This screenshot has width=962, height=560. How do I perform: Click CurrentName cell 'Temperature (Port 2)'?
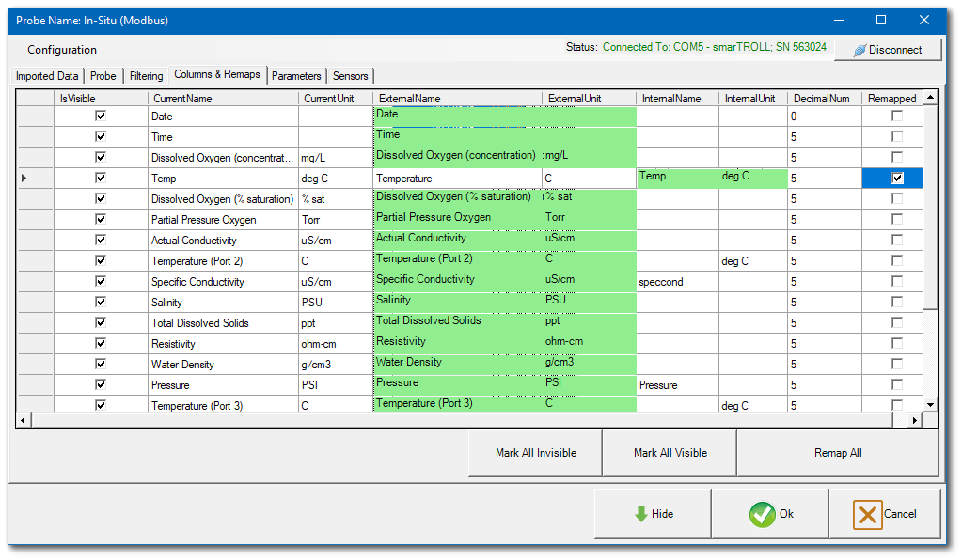point(223,261)
